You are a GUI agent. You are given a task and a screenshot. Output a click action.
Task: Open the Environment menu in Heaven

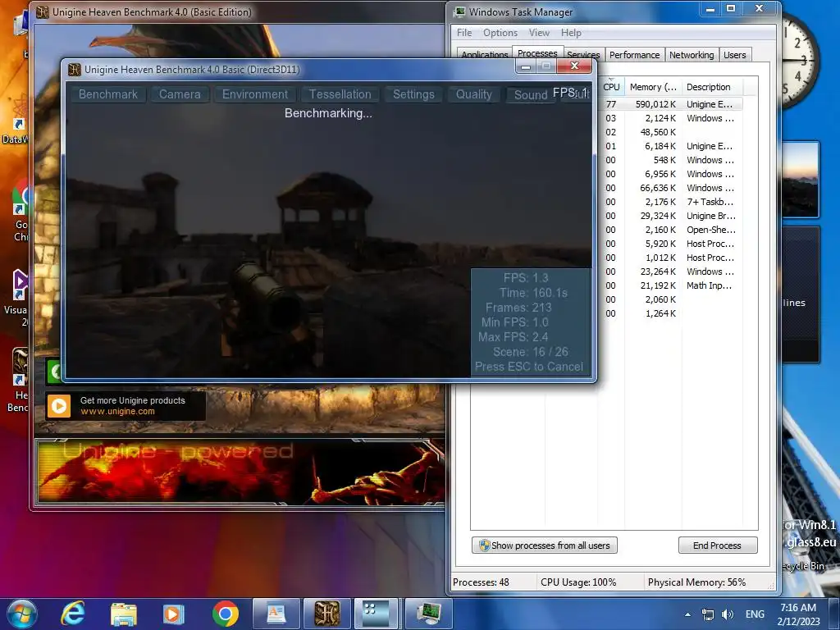coord(255,94)
